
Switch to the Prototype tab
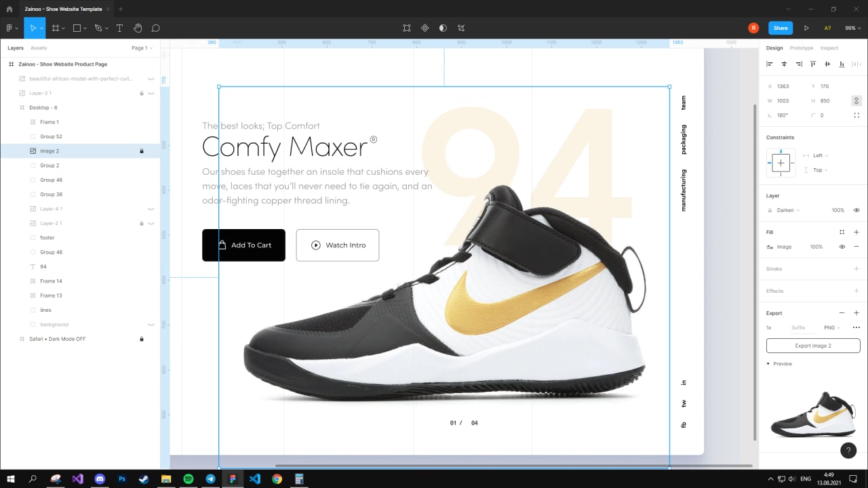pyautogui.click(x=802, y=48)
